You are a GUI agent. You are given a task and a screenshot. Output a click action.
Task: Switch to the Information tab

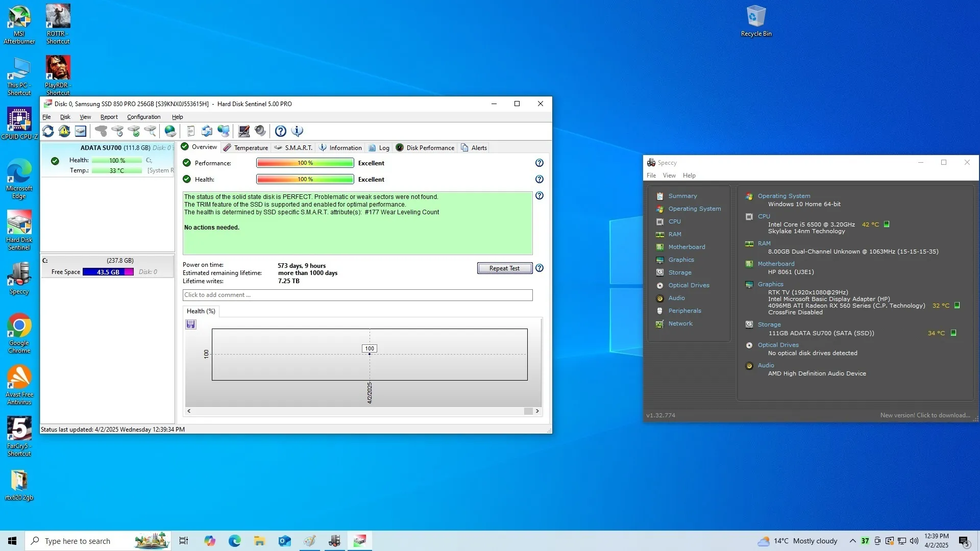point(340,147)
